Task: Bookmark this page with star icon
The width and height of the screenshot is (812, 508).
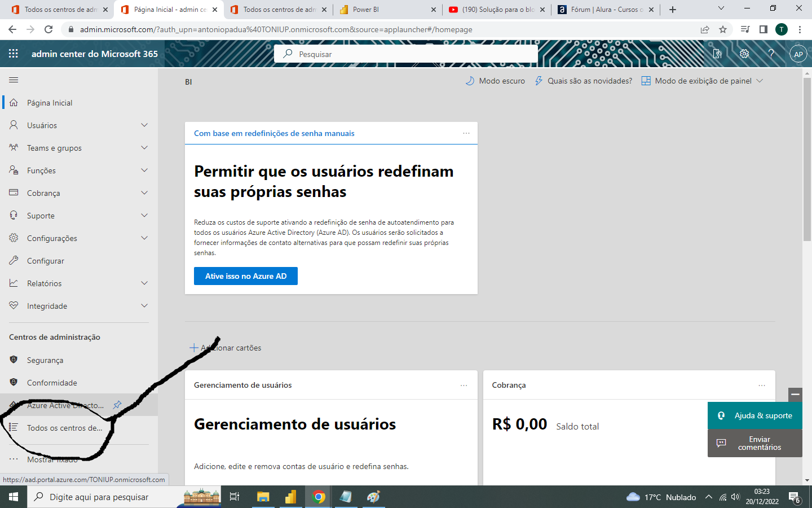Action: tap(723, 29)
